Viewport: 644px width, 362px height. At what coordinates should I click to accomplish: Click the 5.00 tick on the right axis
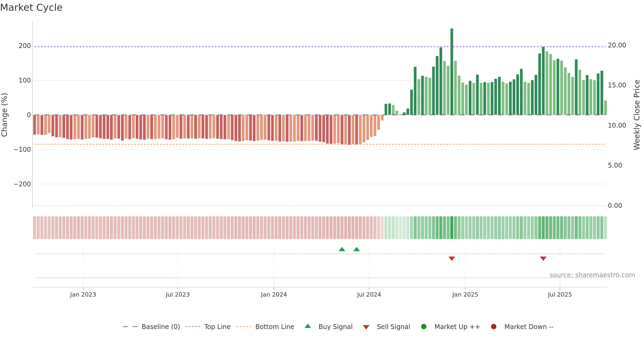(x=615, y=165)
